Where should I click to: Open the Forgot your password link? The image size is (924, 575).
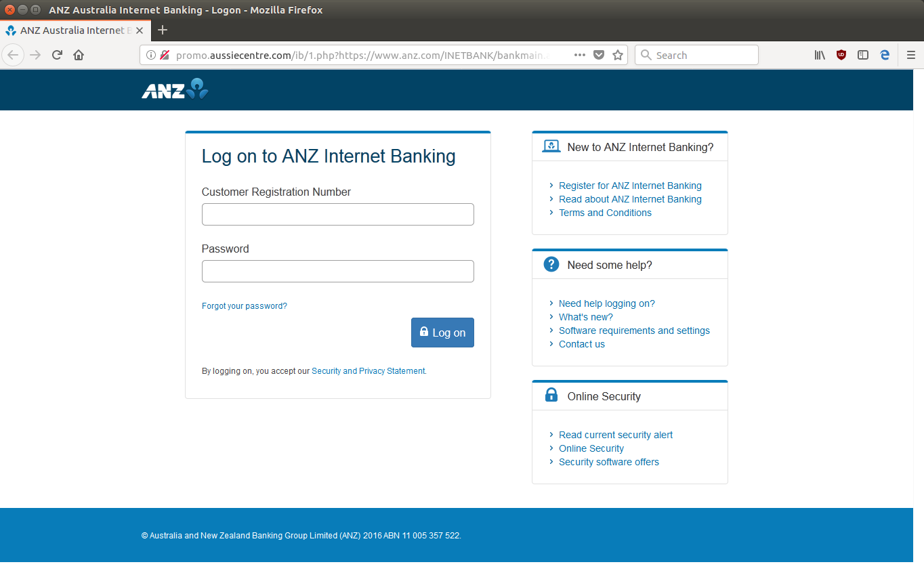pyautogui.click(x=244, y=305)
